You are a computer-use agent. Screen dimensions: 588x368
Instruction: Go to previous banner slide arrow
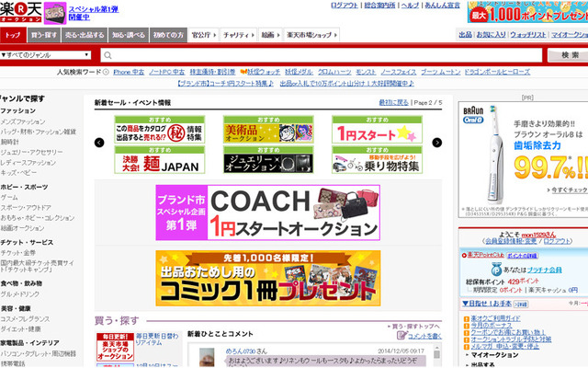click(99, 143)
